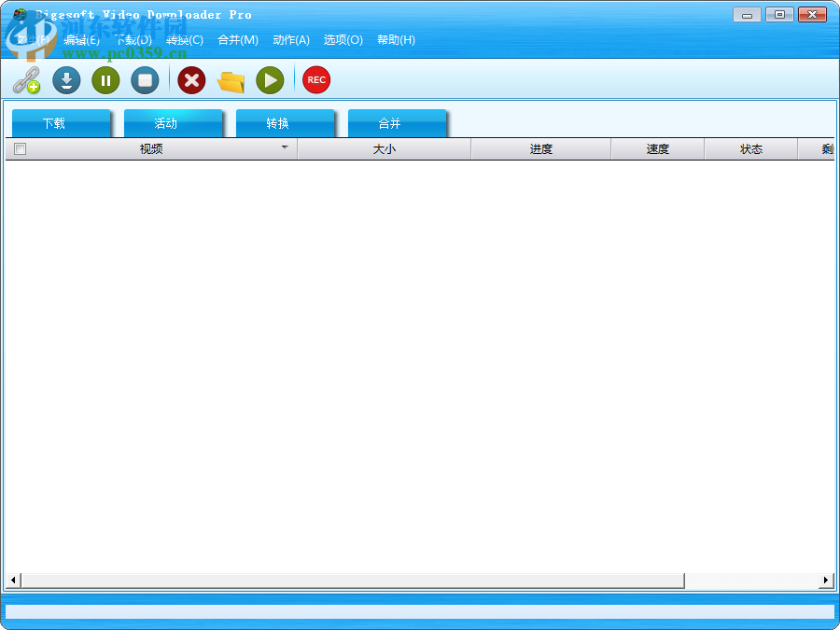Pause downloads using the pause icon
Screen dimensions: 840x630
[105, 80]
